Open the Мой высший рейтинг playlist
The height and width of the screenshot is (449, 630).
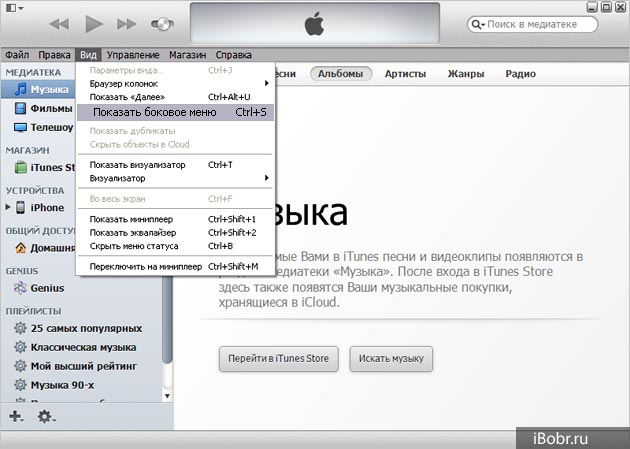tap(84, 366)
